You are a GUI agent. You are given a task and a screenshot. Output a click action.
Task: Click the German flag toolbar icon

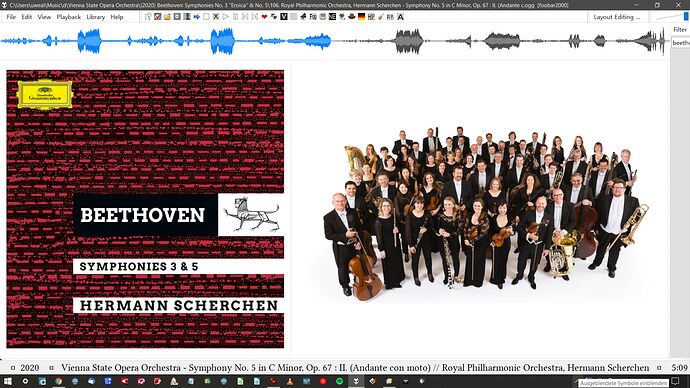[361, 17]
